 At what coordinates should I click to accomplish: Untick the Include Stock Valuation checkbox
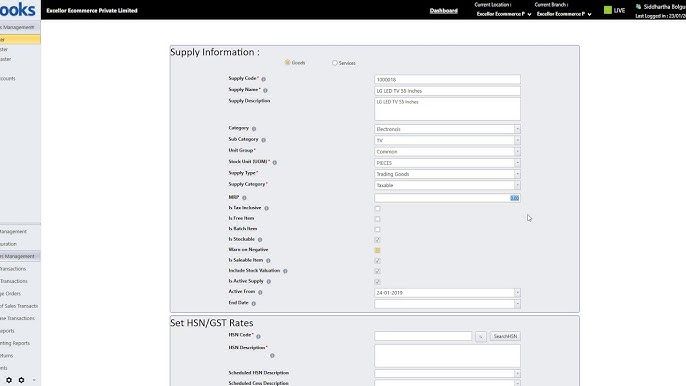(x=378, y=271)
